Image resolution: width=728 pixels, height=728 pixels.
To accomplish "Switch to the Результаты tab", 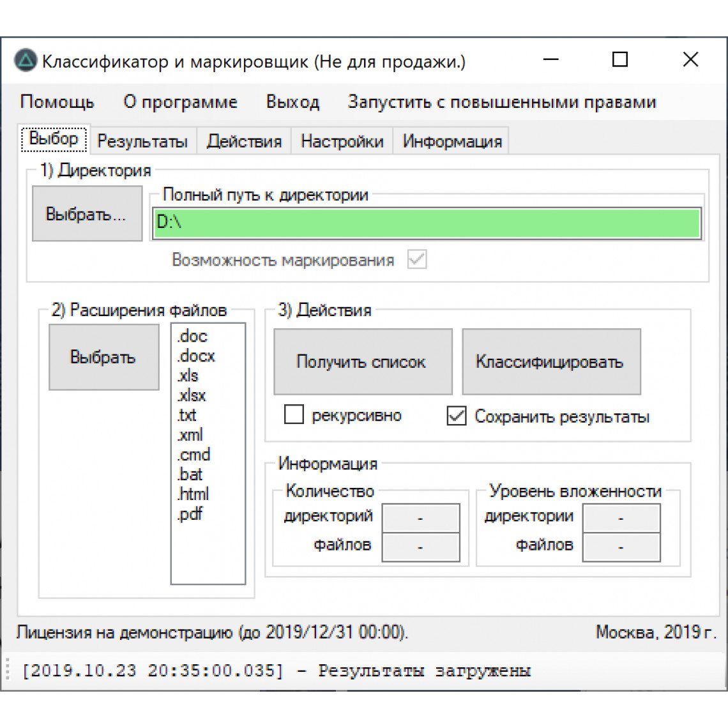I will [x=142, y=141].
